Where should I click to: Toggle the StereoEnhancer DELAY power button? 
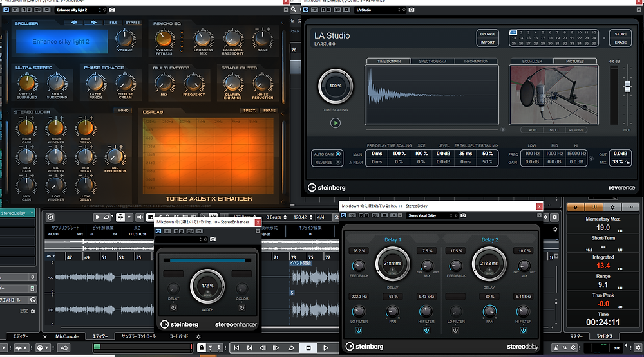[x=173, y=307]
